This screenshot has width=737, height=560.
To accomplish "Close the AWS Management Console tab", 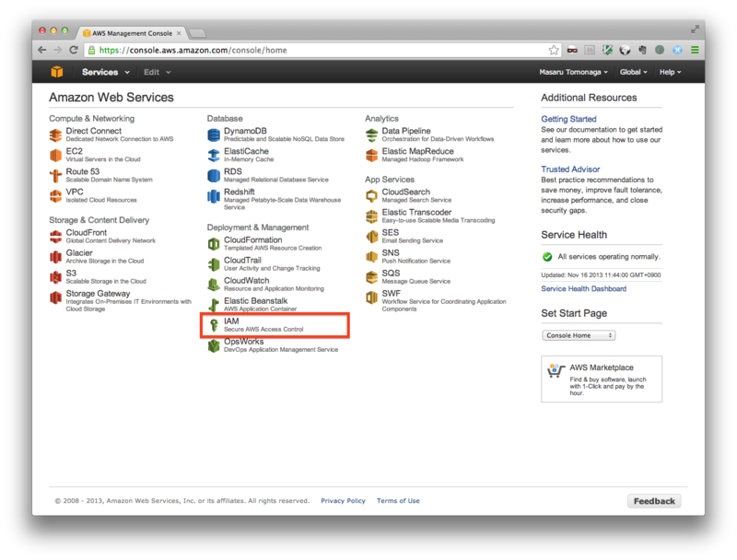I will click(x=179, y=33).
